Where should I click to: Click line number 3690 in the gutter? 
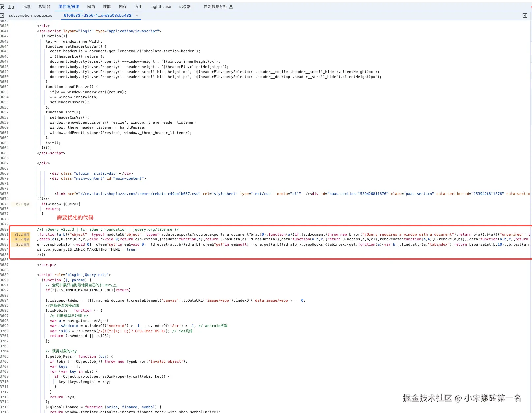coord(4,280)
